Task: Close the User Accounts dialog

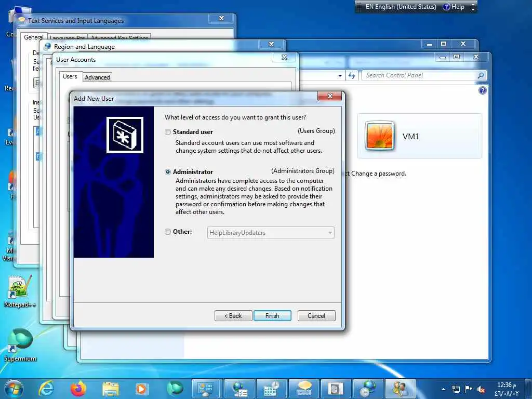Action: point(284,57)
